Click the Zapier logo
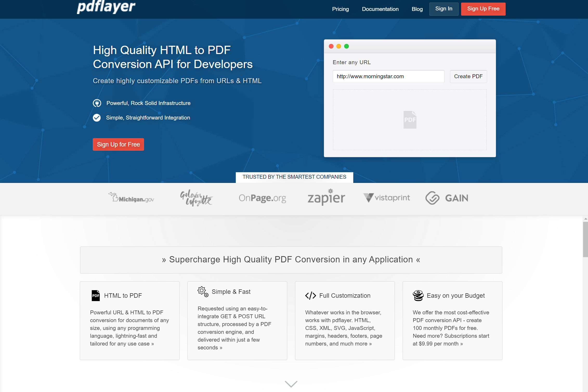 (x=326, y=197)
